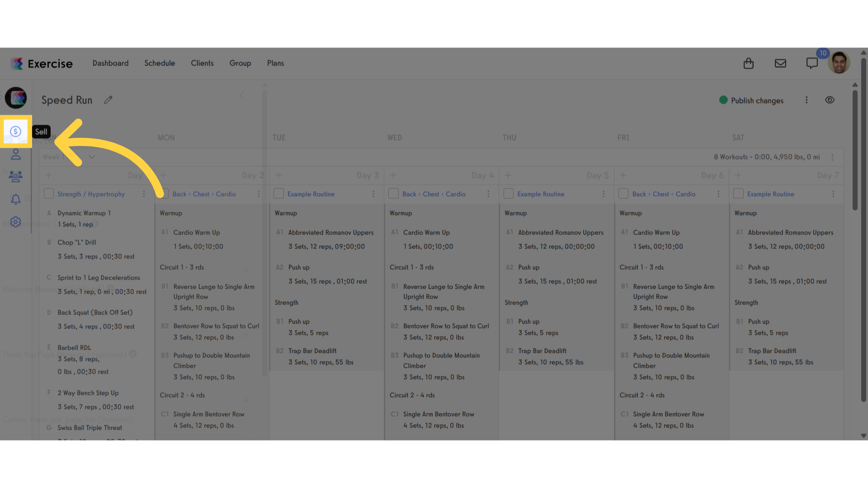Open the chat messages icon

(812, 63)
